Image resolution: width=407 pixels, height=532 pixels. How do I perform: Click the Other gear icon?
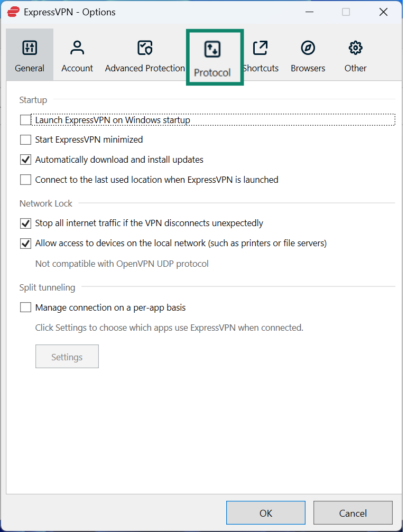point(355,48)
